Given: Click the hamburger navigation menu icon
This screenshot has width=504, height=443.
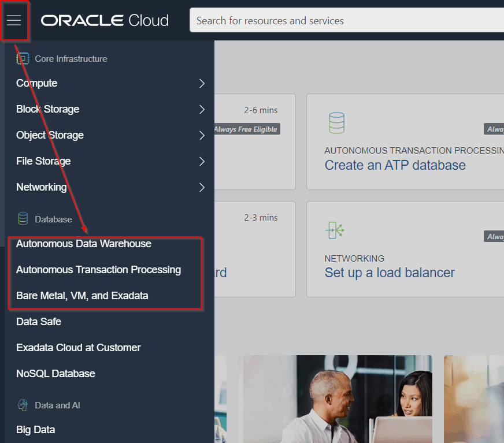Looking at the screenshot, I should pos(14,21).
